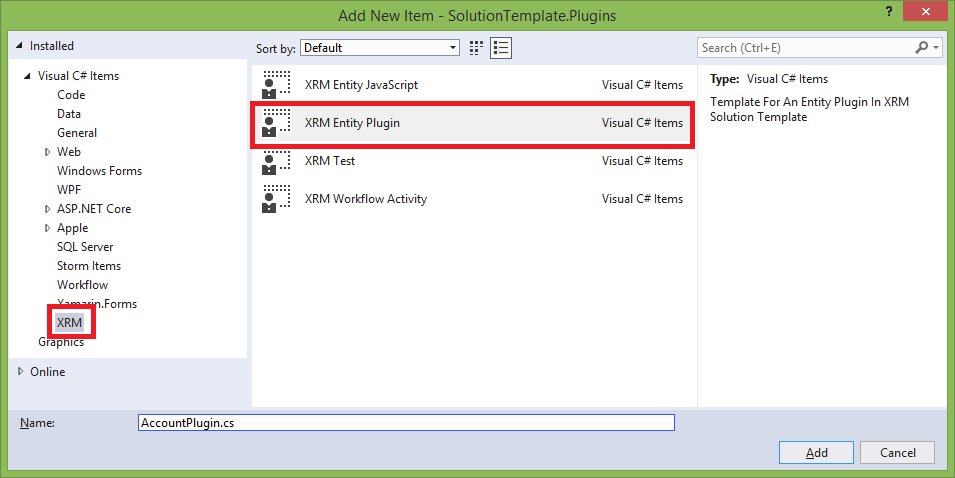Click the search magnifier icon

tap(922, 47)
